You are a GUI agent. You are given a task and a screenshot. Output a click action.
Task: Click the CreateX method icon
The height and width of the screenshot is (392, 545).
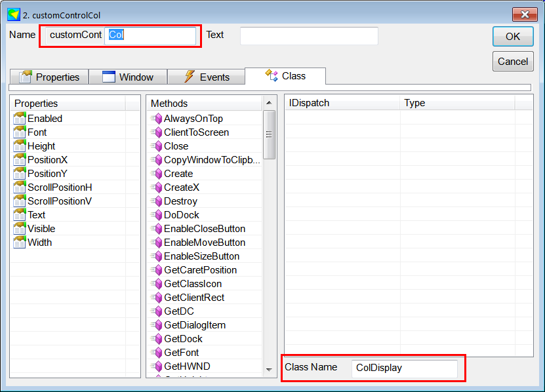pyautogui.click(x=157, y=187)
